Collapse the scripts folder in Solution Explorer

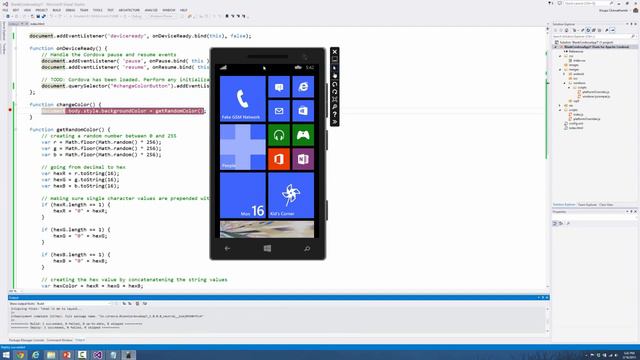click(x=561, y=110)
